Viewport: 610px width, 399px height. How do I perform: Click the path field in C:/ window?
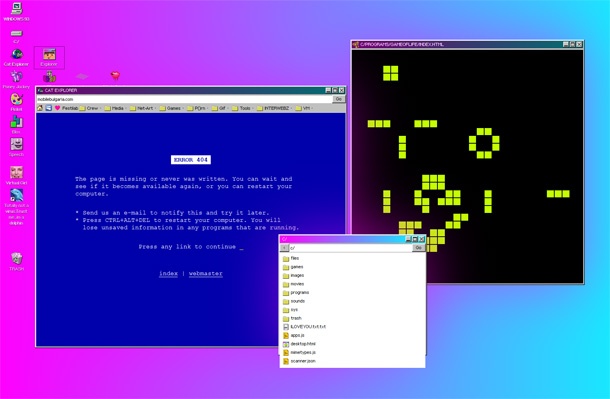point(351,248)
